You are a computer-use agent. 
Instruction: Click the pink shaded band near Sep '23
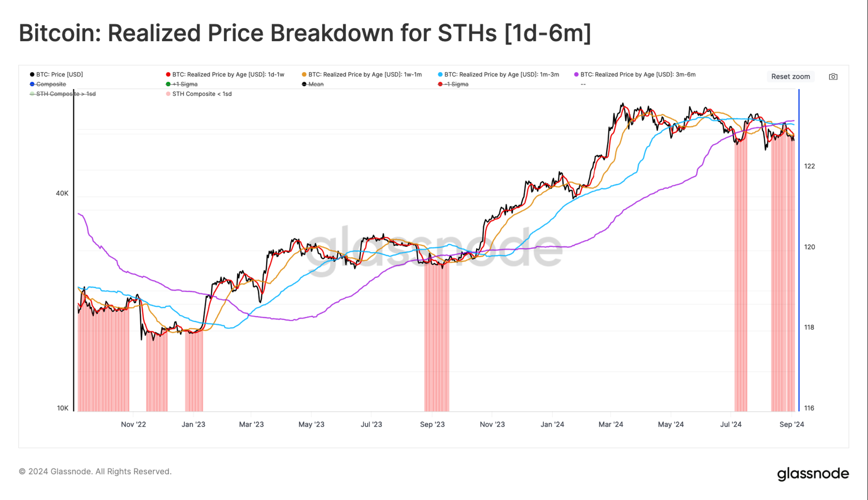437,336
